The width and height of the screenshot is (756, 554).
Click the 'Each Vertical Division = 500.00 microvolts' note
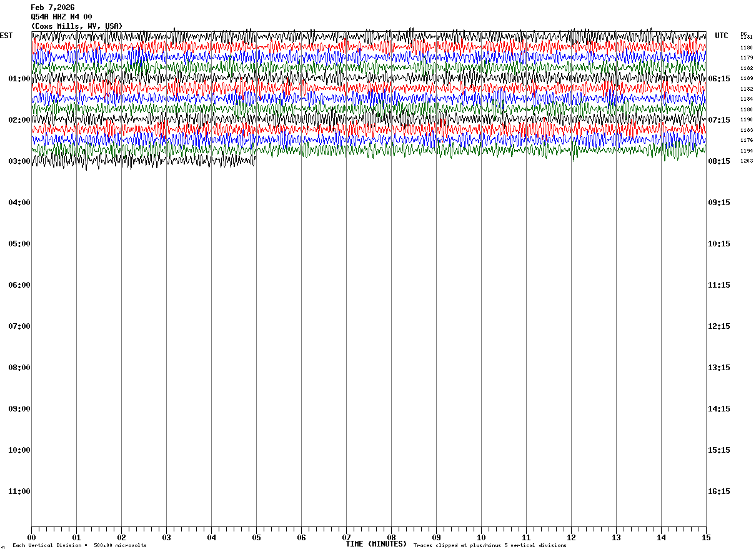pyautogui.click(x=79, y=546)
